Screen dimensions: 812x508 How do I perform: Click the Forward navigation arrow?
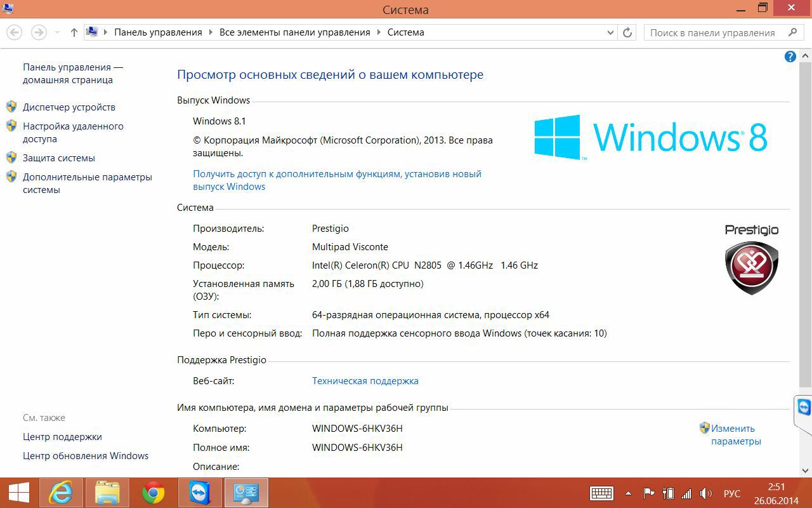[39, 32]
